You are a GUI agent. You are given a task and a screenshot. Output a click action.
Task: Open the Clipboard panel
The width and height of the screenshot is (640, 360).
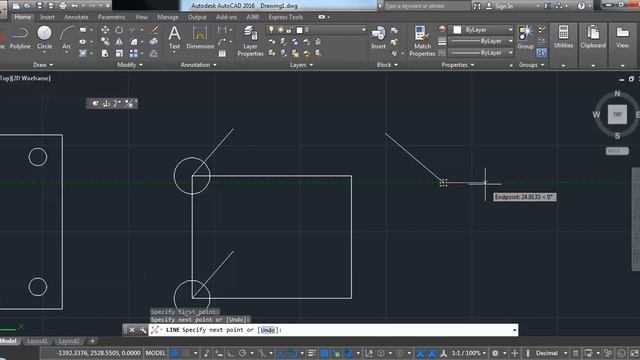click(x=593, y=38)
